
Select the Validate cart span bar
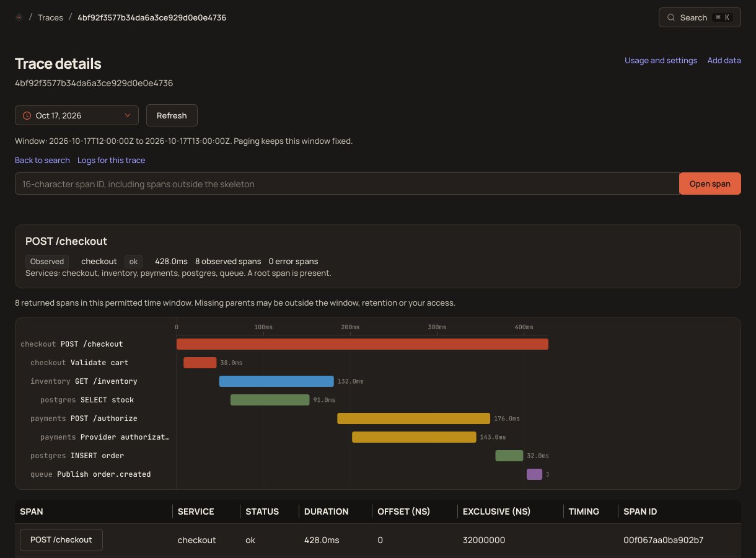[200, 363]
